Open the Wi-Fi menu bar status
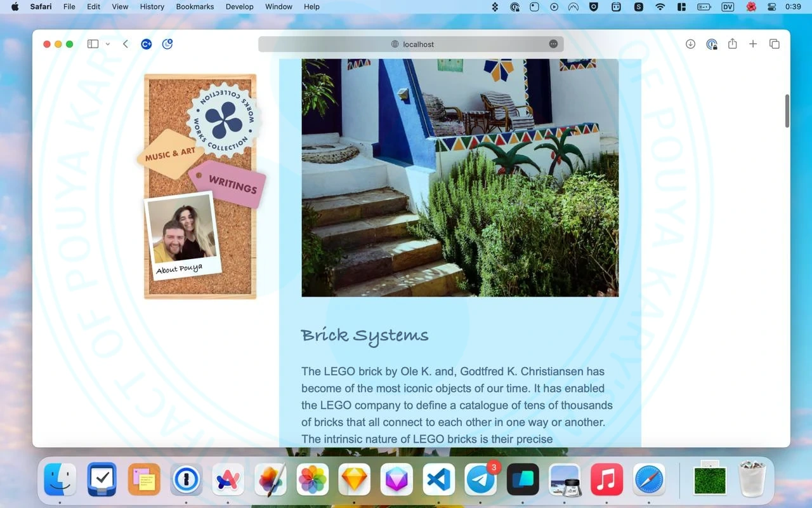Image resolution: width=812 pixels, height=508 pixels. 660,6
